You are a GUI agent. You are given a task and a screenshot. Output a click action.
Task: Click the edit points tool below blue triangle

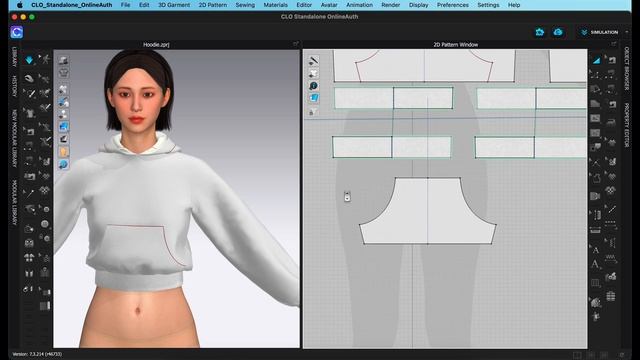point(596,75)
